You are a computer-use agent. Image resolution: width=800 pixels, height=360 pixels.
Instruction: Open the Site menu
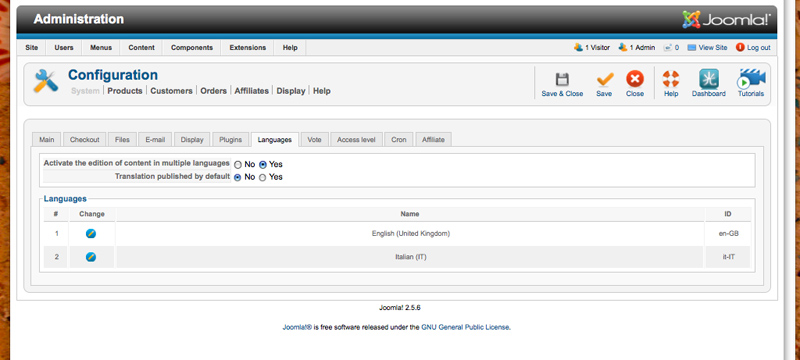[32, 47]
